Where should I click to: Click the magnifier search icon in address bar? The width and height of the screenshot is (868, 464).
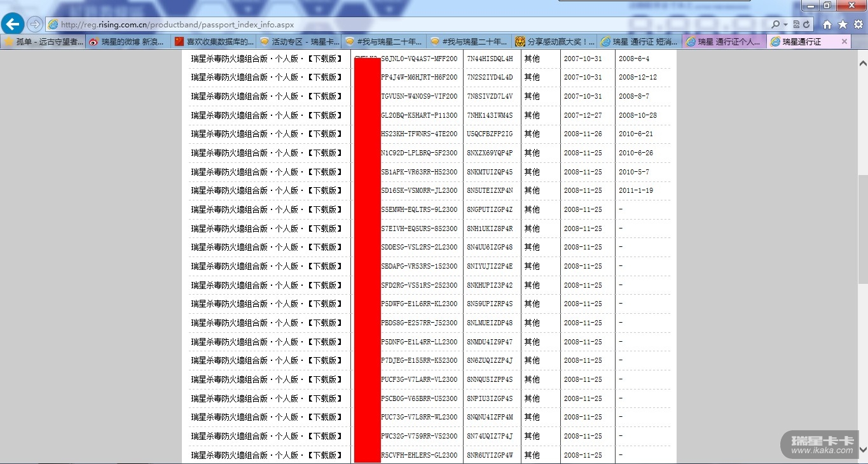tap(775, 24)
